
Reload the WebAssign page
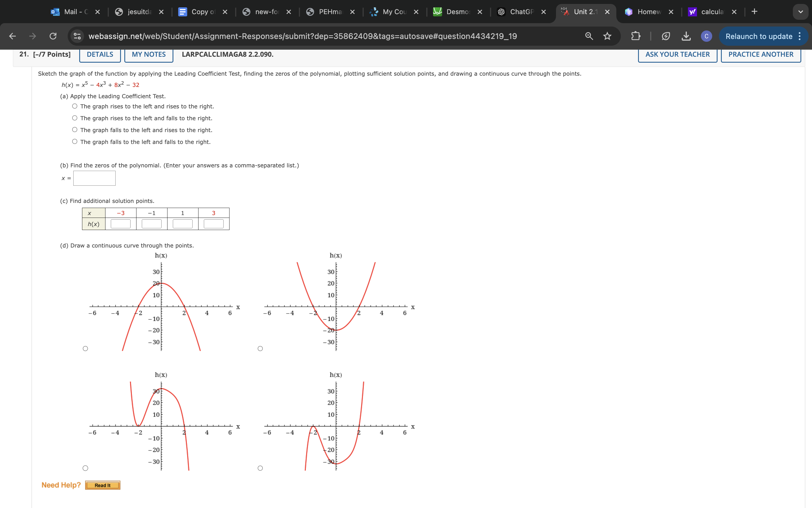(53, 36)
